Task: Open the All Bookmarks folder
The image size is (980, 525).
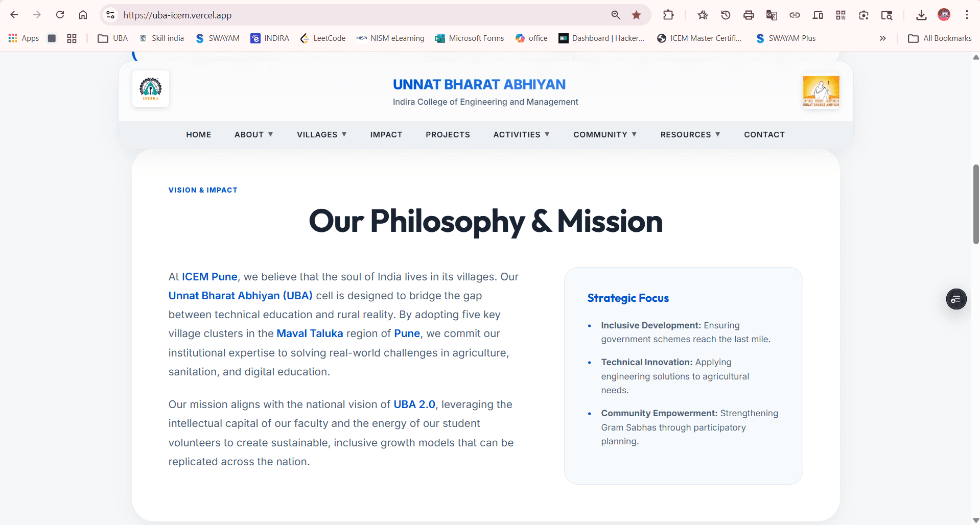Action: pyautogui.click(x=940, y=38)
